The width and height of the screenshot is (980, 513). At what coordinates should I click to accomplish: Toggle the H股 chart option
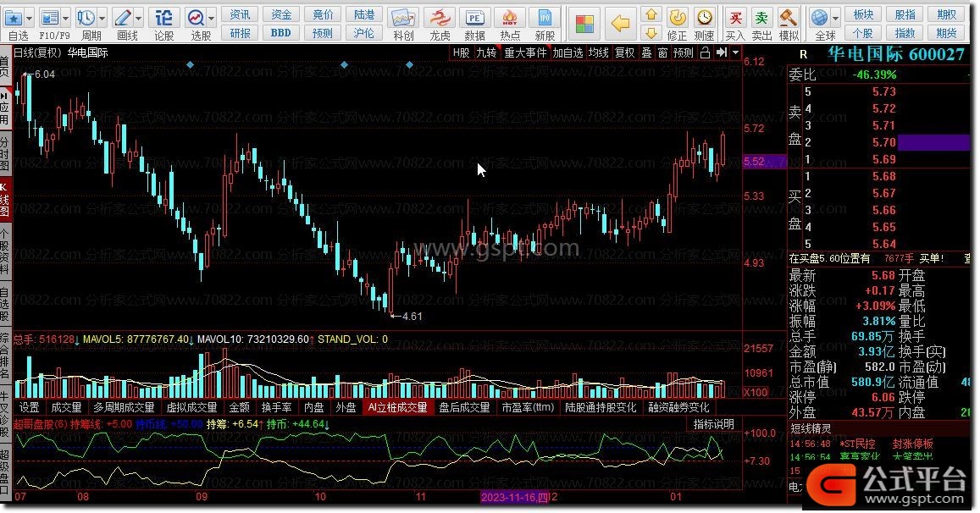[462, 53]
